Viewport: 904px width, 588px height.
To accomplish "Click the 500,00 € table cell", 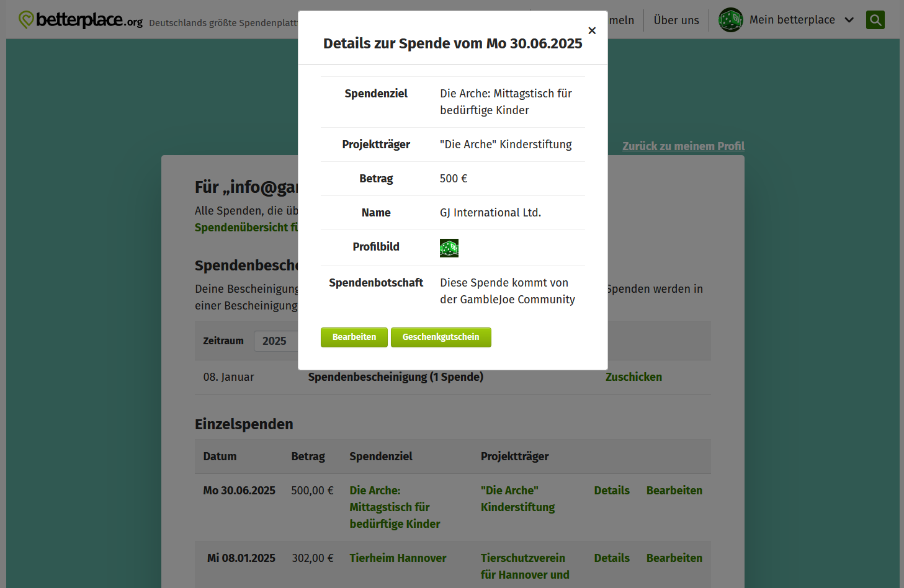I will tap(312, 490).
